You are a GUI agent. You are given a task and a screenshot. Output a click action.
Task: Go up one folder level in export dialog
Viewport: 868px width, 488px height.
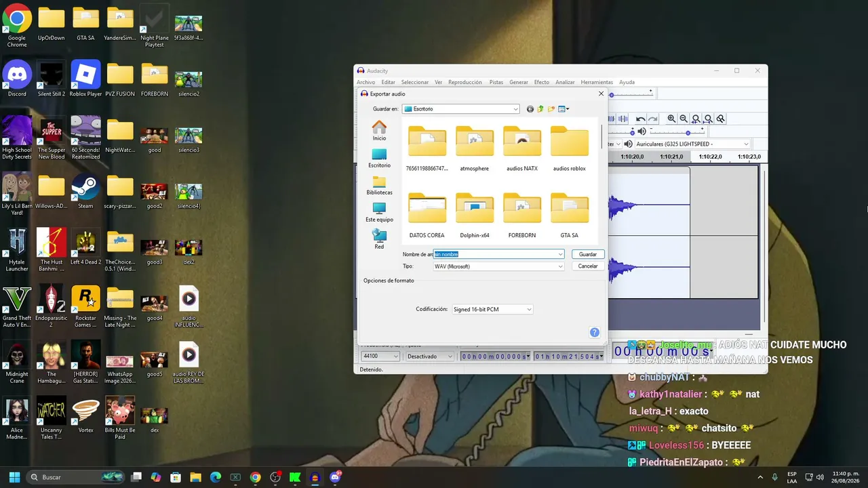click(540, 109)
